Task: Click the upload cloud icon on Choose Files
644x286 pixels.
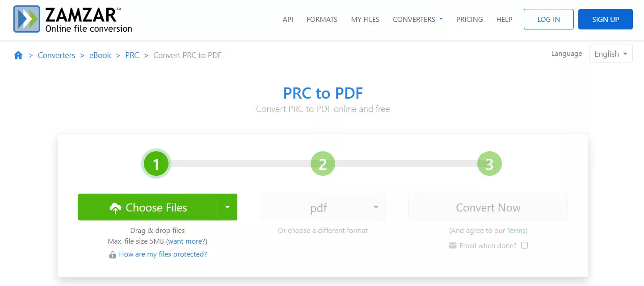Action: point(116,207)
